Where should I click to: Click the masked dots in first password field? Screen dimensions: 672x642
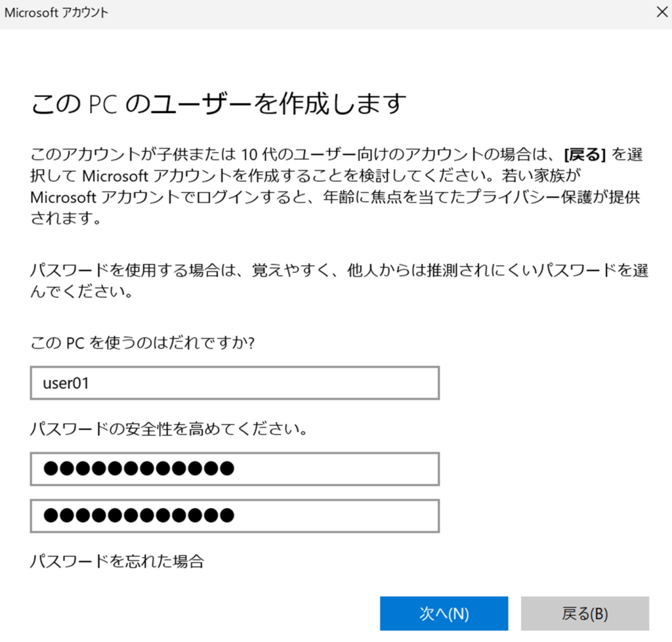click(x=138, y=469)
